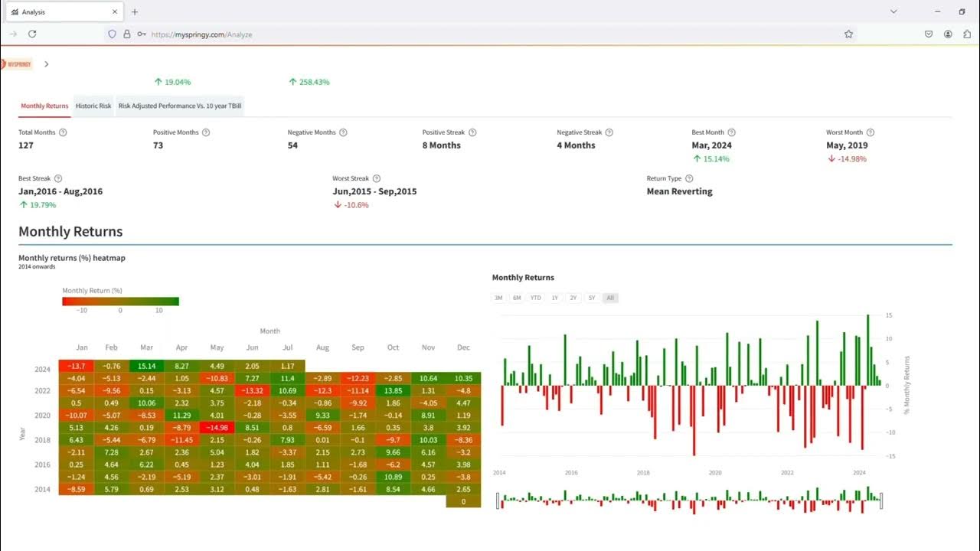
Task: Open the shield tracking protection icon
Action: coord(112,34)
